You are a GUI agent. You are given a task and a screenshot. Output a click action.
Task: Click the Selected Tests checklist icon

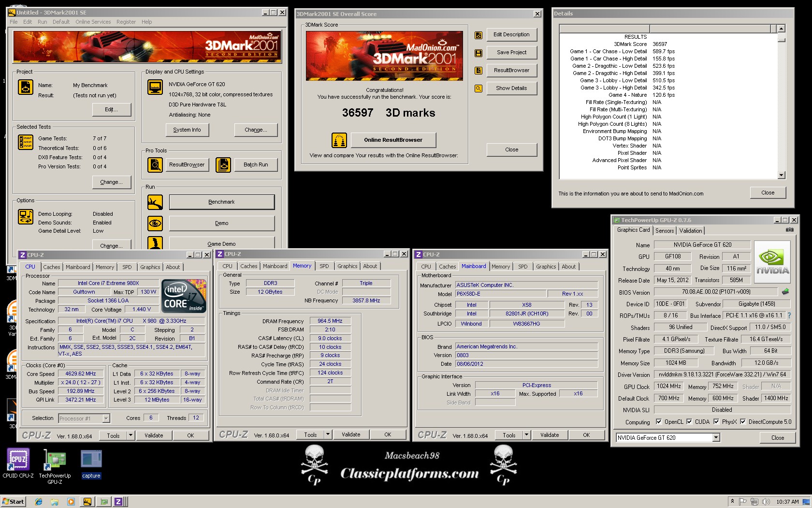[25, 142]
